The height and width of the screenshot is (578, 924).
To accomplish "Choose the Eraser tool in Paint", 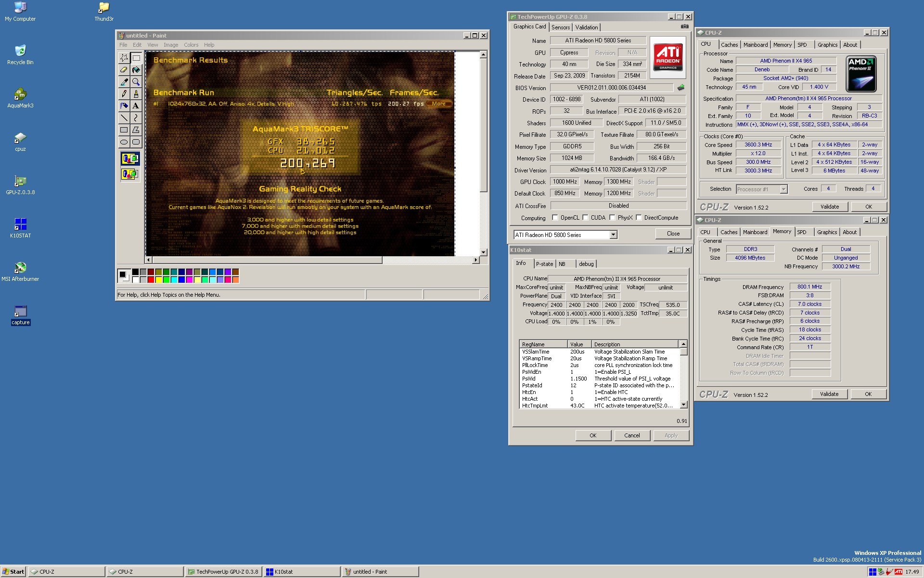I will [x=124, y=70].
